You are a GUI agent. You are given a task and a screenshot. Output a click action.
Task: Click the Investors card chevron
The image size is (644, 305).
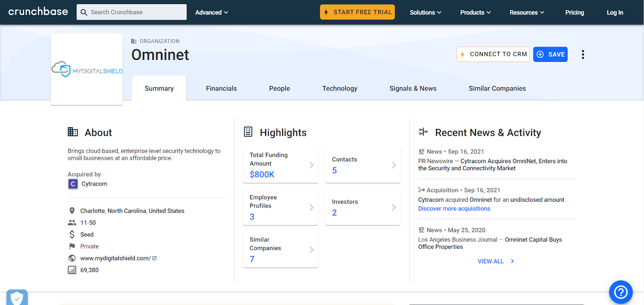coord(394,207)
